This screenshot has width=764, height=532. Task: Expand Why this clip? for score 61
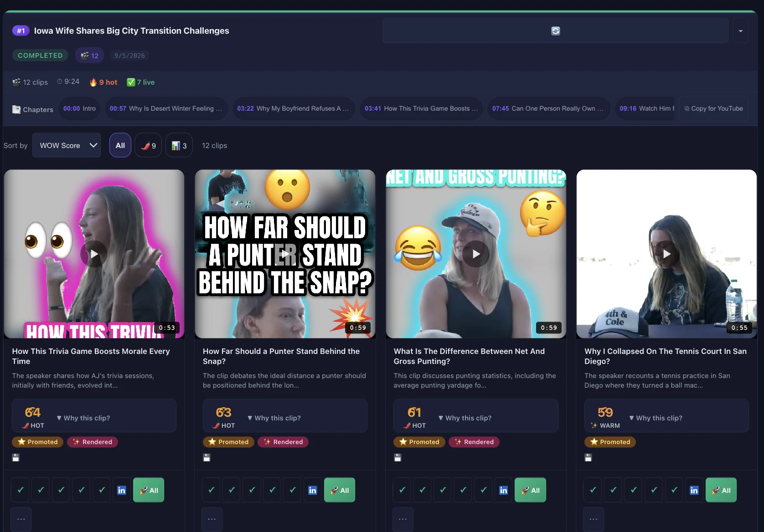tap(465, 418)
